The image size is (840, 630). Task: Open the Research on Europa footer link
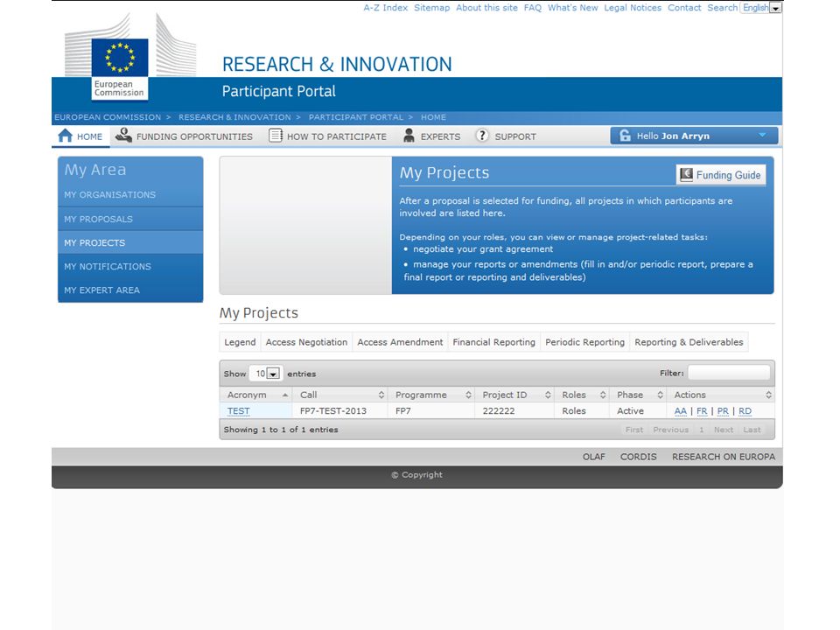(724, 457)
